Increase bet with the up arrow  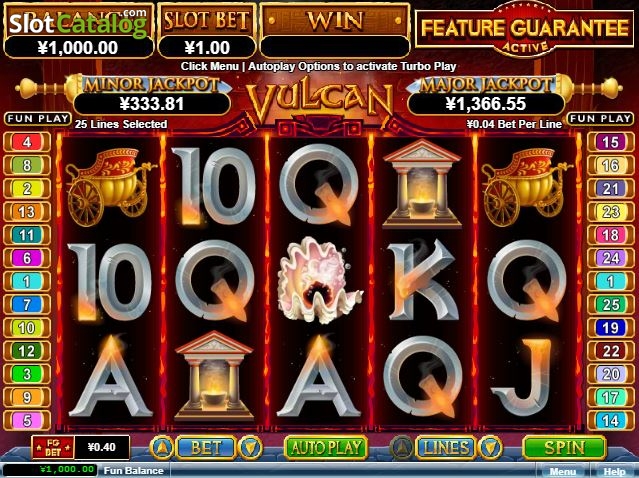point(162,448)
